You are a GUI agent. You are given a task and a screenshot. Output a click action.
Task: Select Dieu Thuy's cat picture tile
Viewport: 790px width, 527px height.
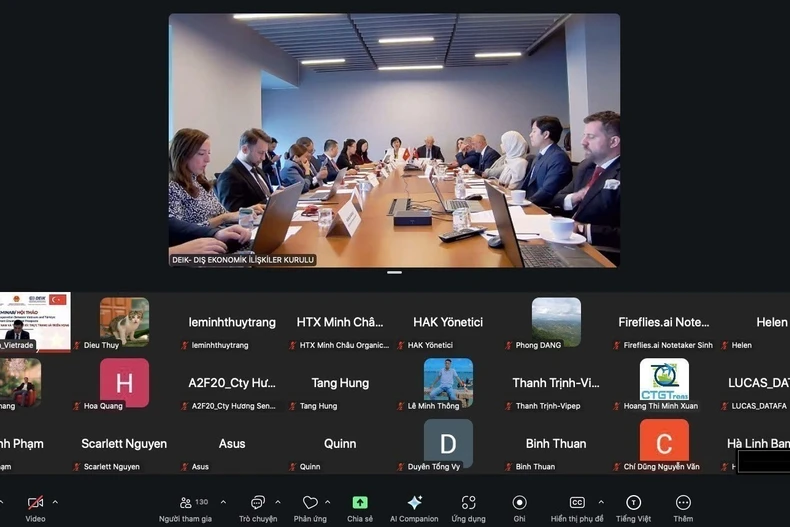click(x=124, y=321)
